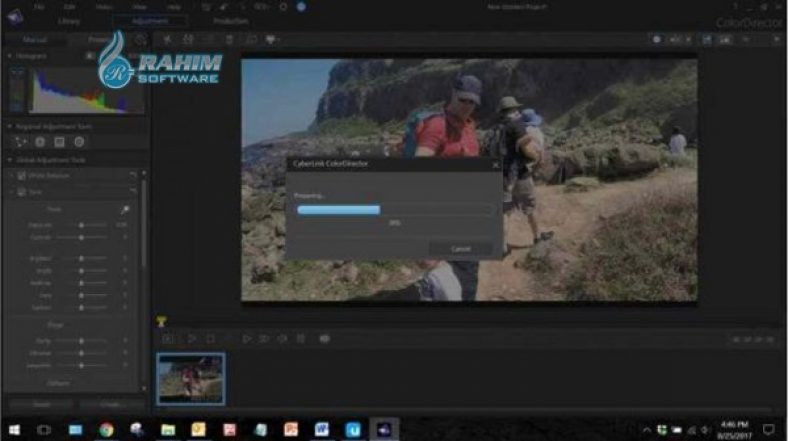This screenshot has width=788, height=441.
Task: Pick the square regional adjustment tool
Action: pyautogui.click(x=59, y=142)
